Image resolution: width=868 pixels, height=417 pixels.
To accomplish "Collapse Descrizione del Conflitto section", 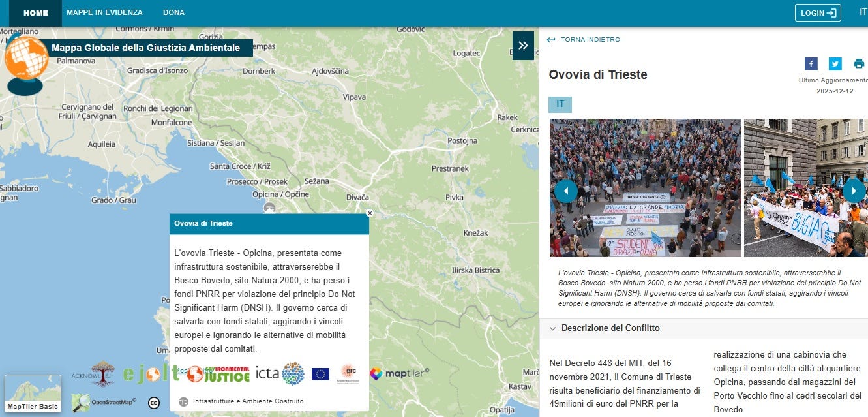I will pos(704,328).
